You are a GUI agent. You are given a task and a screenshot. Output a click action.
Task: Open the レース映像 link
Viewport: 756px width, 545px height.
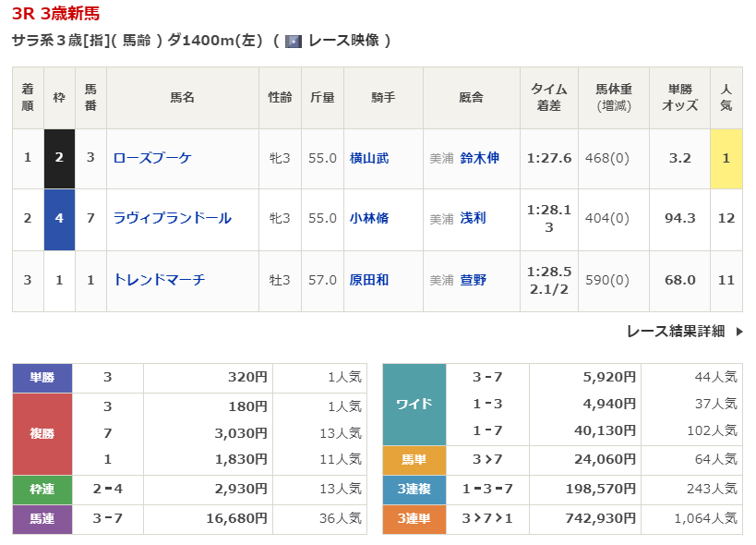click(x=342, y=41)
